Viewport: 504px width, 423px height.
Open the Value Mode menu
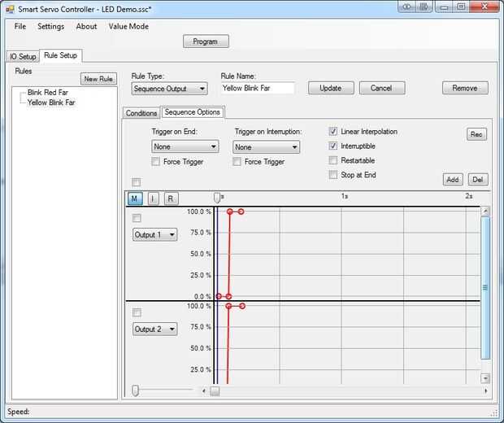tap(128, 26)
